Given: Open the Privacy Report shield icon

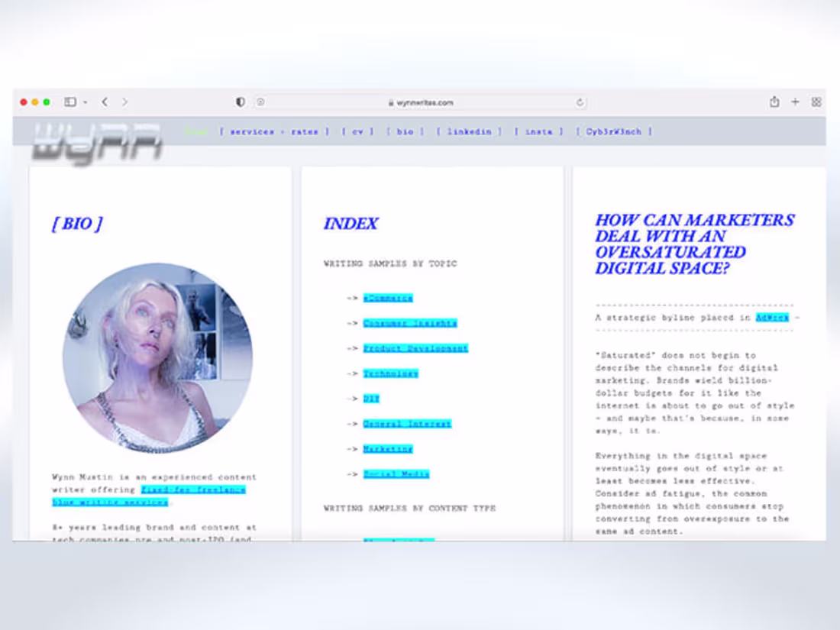Looking at the screenshot, I should point(239,102).
